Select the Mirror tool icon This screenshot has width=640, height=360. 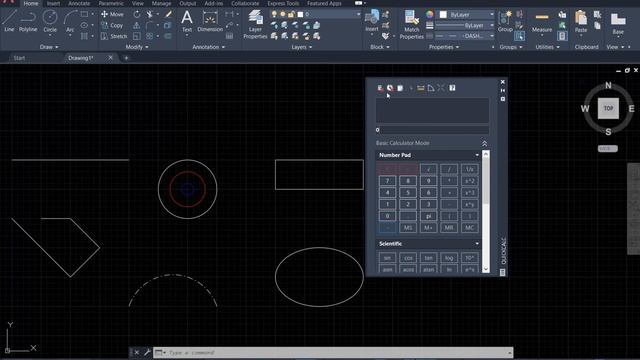point(136,25)
